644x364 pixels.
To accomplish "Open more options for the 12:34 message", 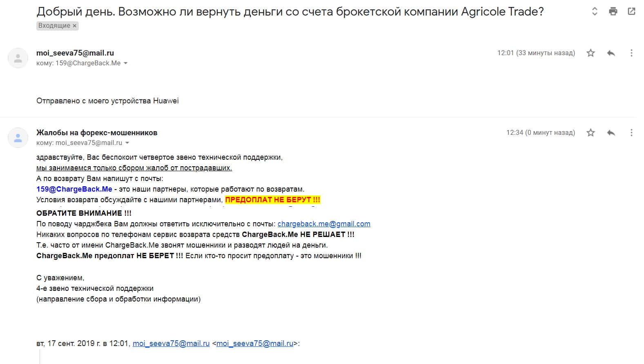I will 631,132.
